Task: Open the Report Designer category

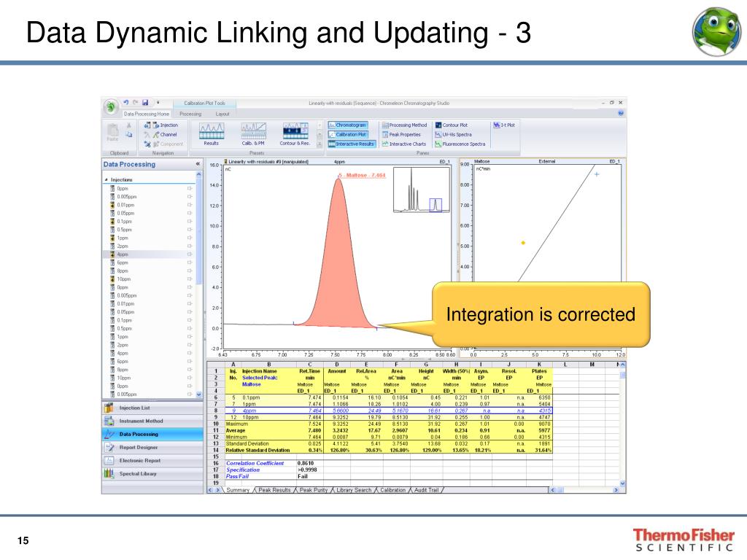Action: [152, 448]
